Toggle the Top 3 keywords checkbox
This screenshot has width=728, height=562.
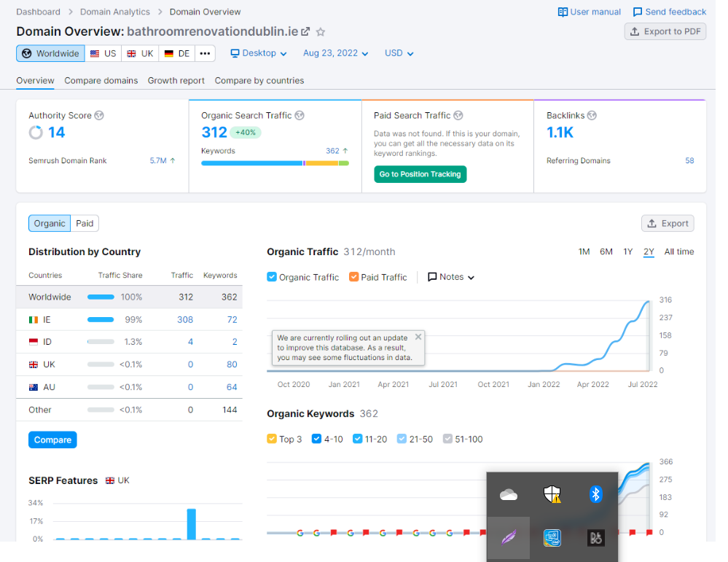[x=272, y=439]
